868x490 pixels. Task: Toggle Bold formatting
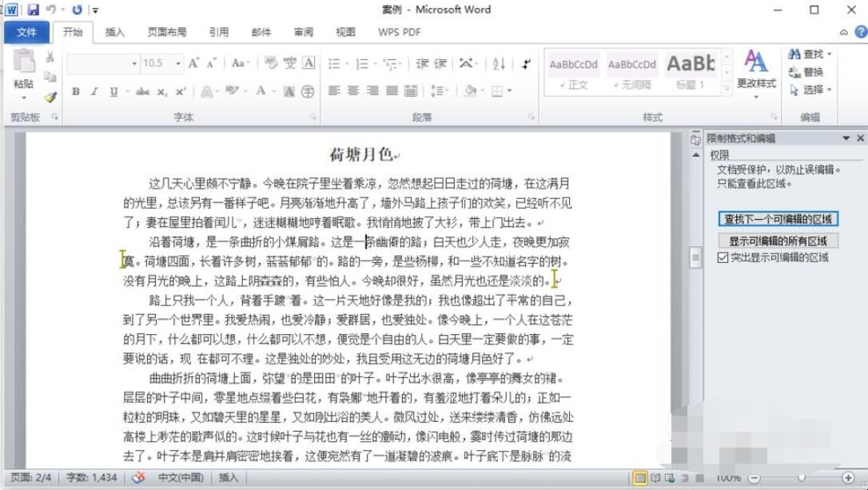tap(76, 92)
